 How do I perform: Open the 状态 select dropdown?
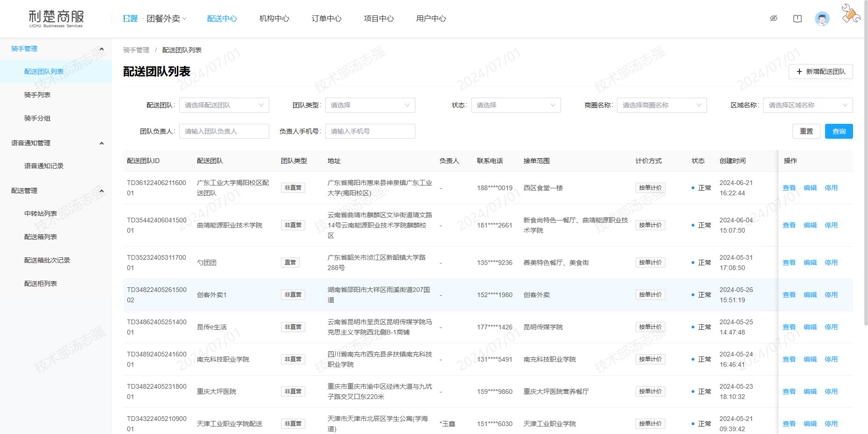[x=516, y=105]
